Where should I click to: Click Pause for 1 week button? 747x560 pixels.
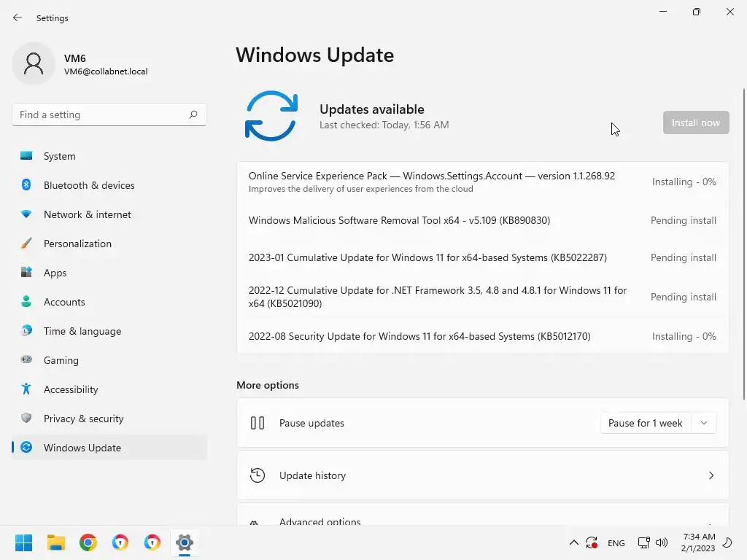646,423
